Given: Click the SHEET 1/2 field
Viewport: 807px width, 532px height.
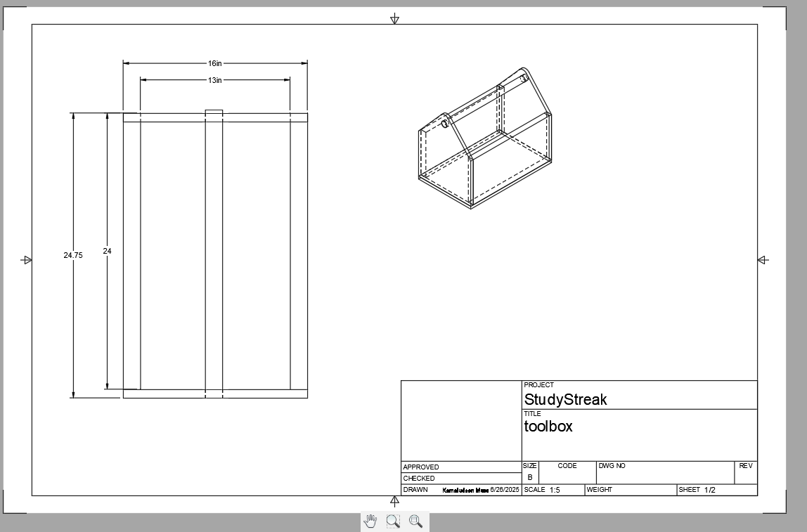Looking at the screenshot, I should (x=710, y=490).
